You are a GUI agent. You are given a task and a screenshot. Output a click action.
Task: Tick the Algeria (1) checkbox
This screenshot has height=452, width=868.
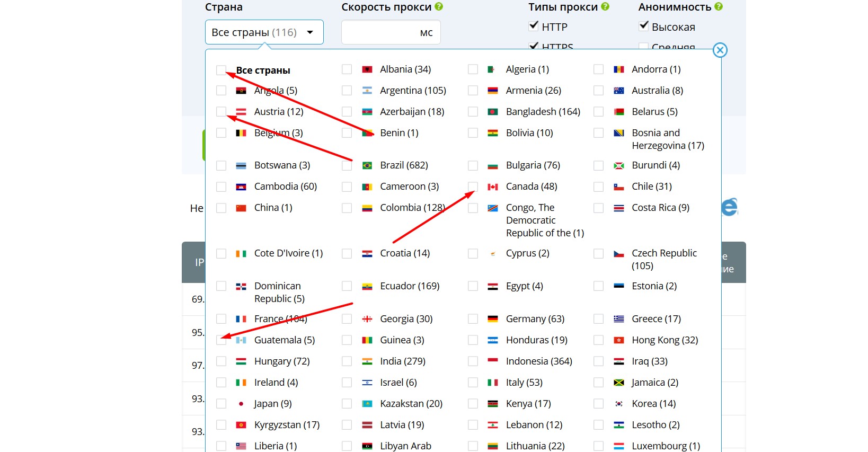473,69
